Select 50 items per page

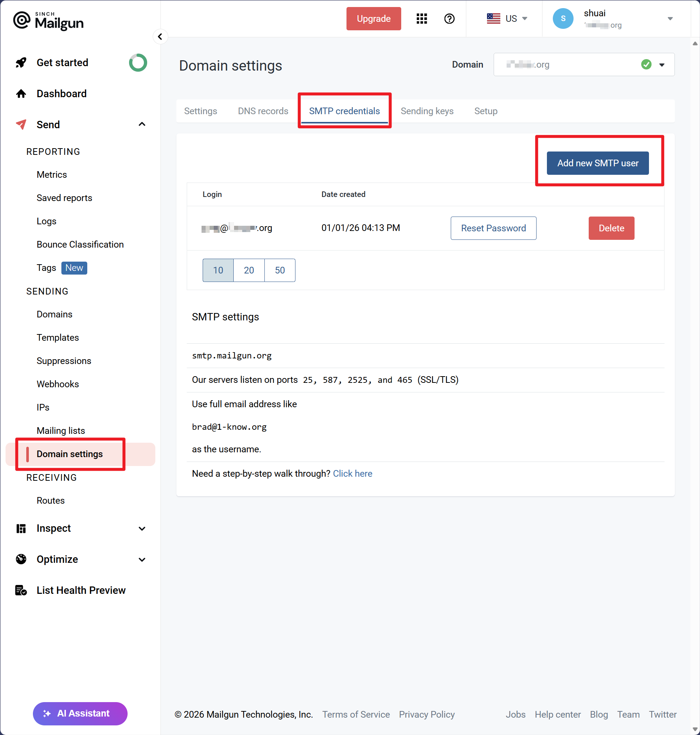coord(280,270)
